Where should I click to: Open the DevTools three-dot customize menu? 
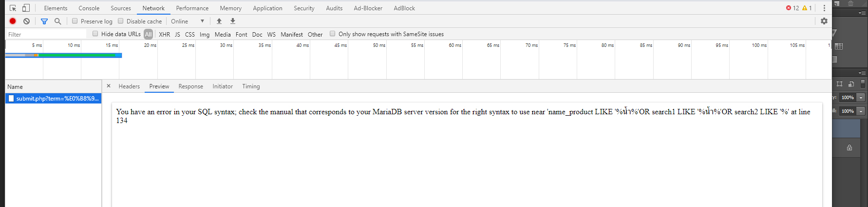(x=824, y=8)
